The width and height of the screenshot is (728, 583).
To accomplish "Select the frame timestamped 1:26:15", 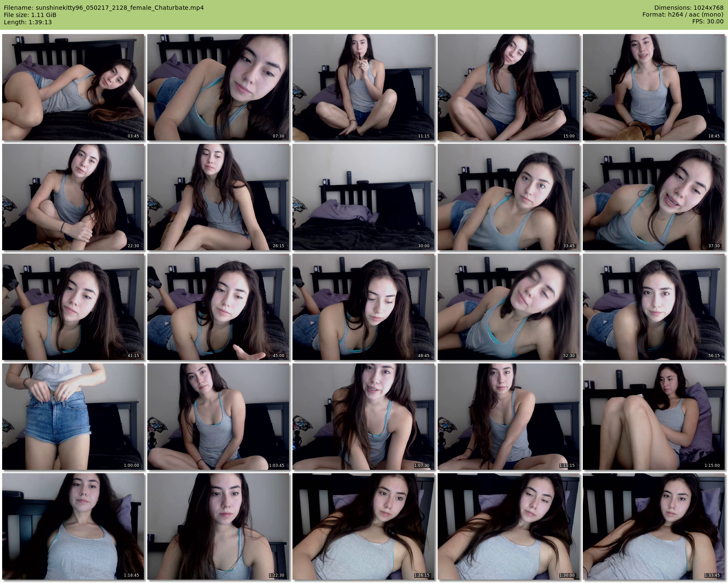I will tap(364, 526).
